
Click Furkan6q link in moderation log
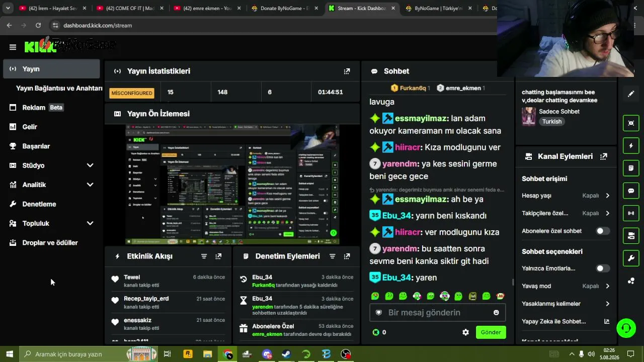[x=263, y=285]
